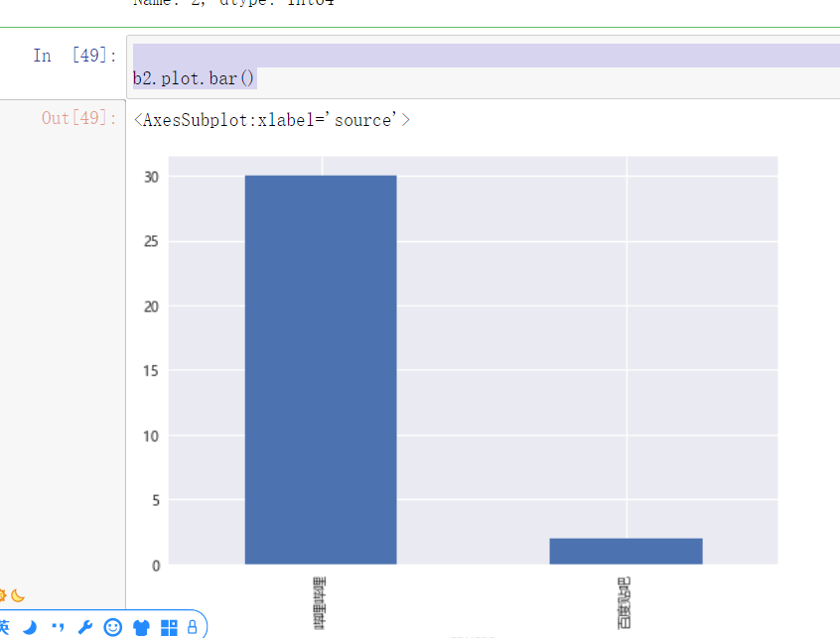Open the shirt skin icon in IME toolbar
The image size is (840, 638).
(x=141, y=627)
